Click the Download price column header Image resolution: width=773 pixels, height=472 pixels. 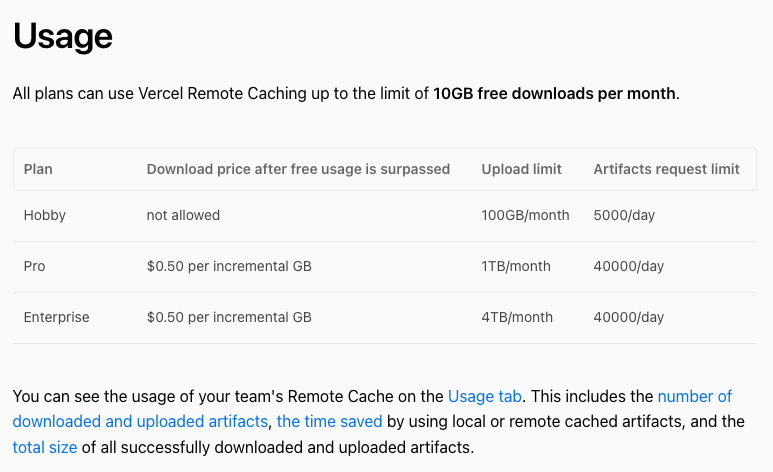tap(298, 169)
